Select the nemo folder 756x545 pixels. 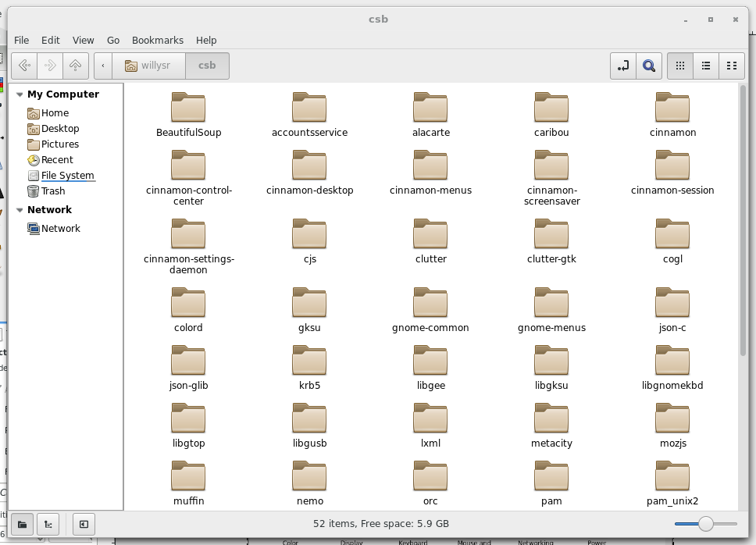tap(309, 484)
